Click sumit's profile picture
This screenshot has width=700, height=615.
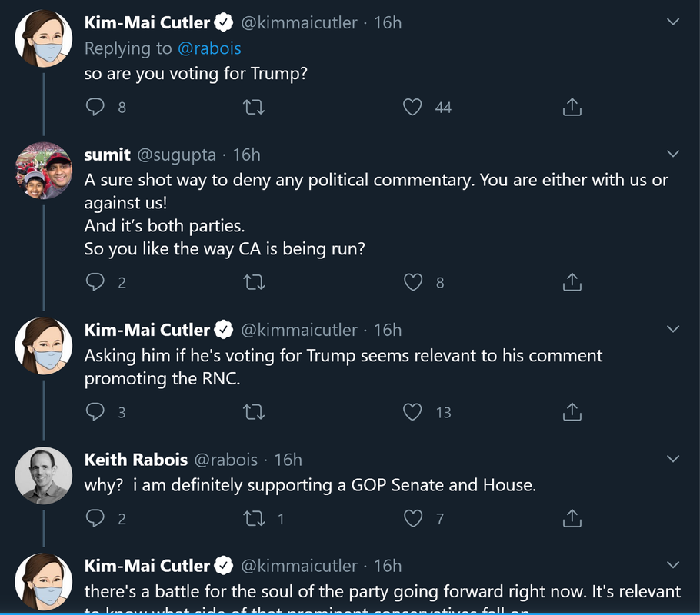[44, 171]
